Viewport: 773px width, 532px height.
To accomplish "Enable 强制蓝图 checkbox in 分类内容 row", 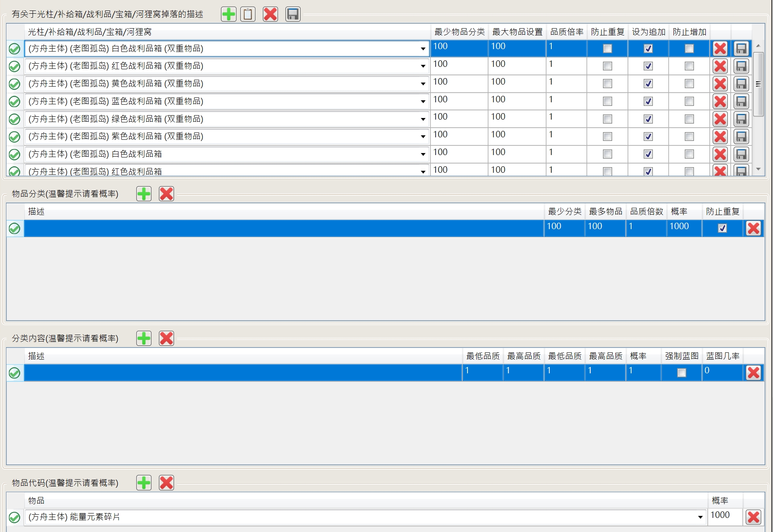I will (682, 373).
